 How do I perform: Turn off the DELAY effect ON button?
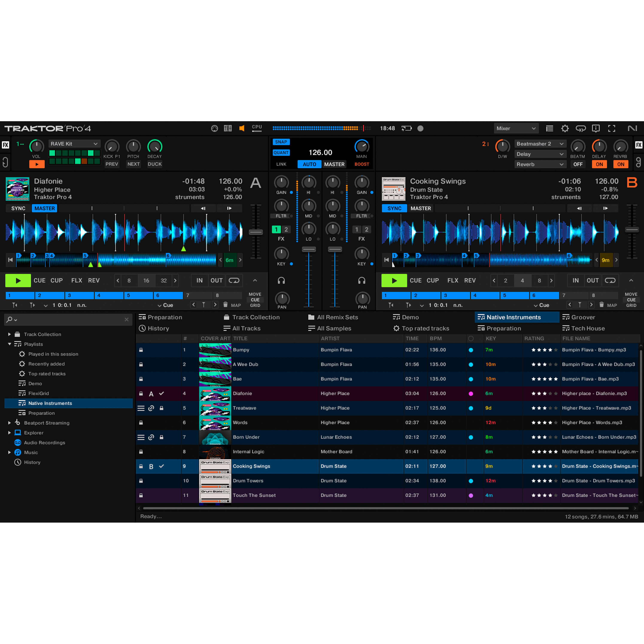click(599, 164)
